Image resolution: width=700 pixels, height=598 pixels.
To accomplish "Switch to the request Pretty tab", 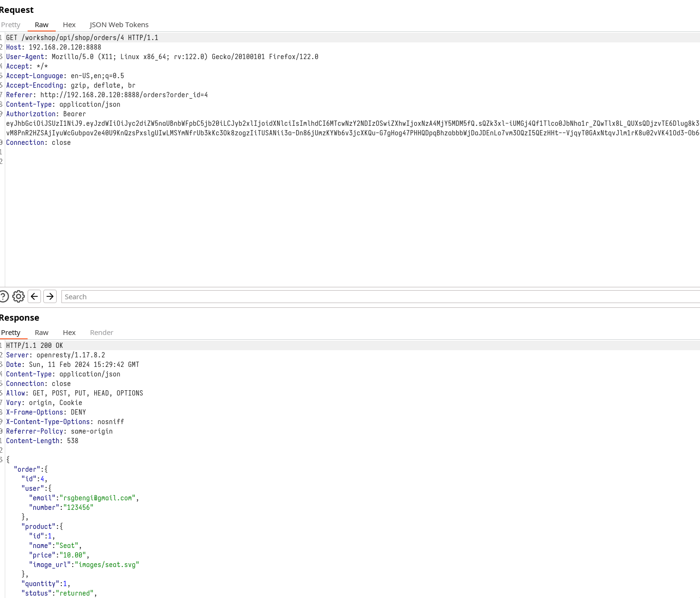I will coord(10,25).
